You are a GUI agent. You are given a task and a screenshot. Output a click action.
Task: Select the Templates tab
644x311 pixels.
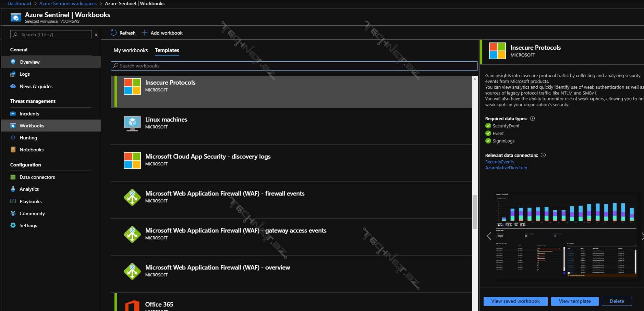coord(167,50)
